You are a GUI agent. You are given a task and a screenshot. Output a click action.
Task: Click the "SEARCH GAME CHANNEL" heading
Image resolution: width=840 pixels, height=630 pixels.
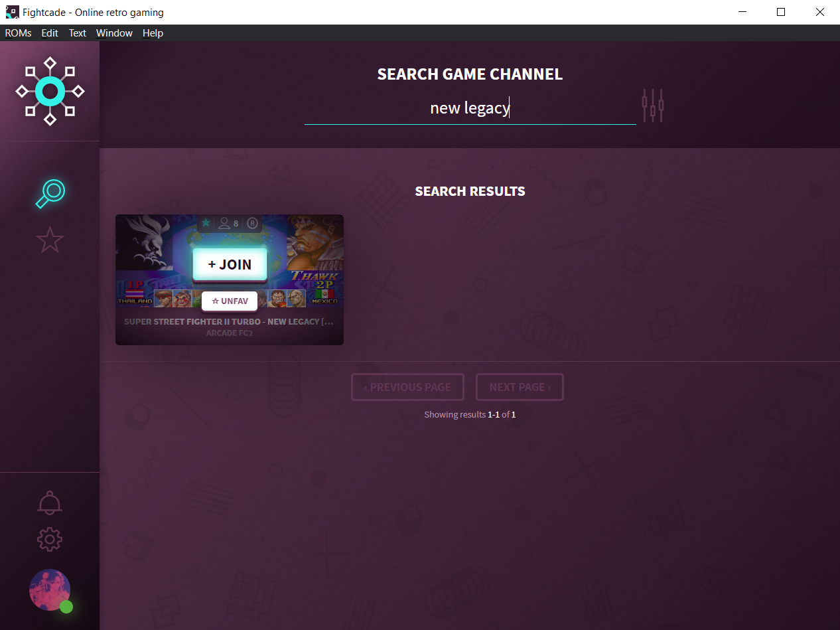(470, 74)
